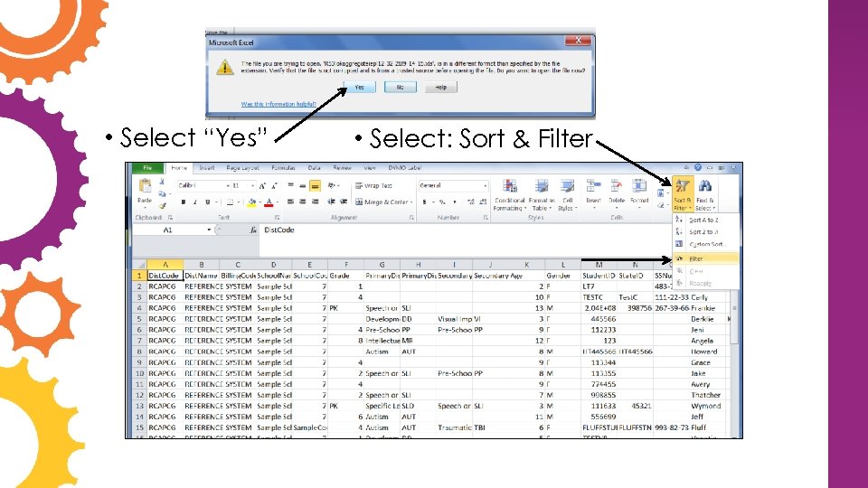Click the Align Text Right icon

click(x=315, y=202)
